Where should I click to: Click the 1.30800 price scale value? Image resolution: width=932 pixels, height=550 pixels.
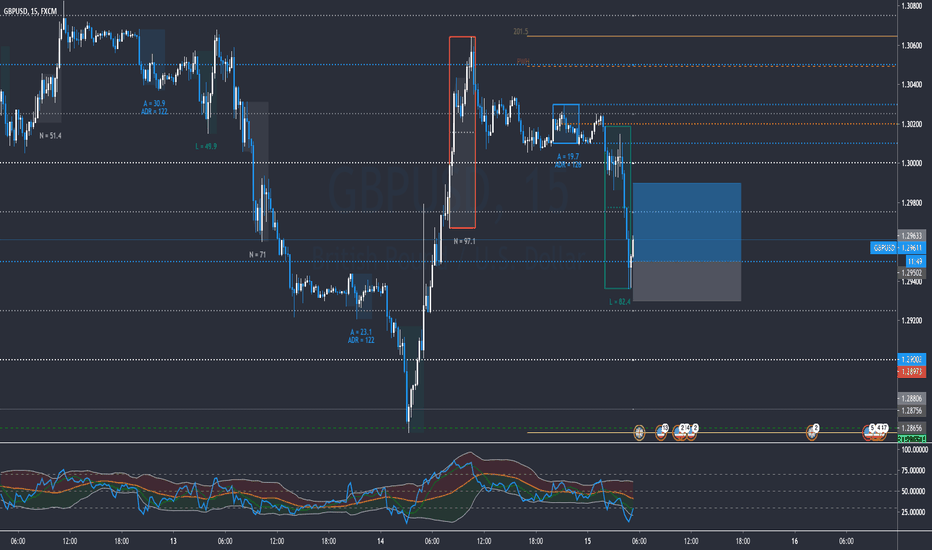click(911, 6)
